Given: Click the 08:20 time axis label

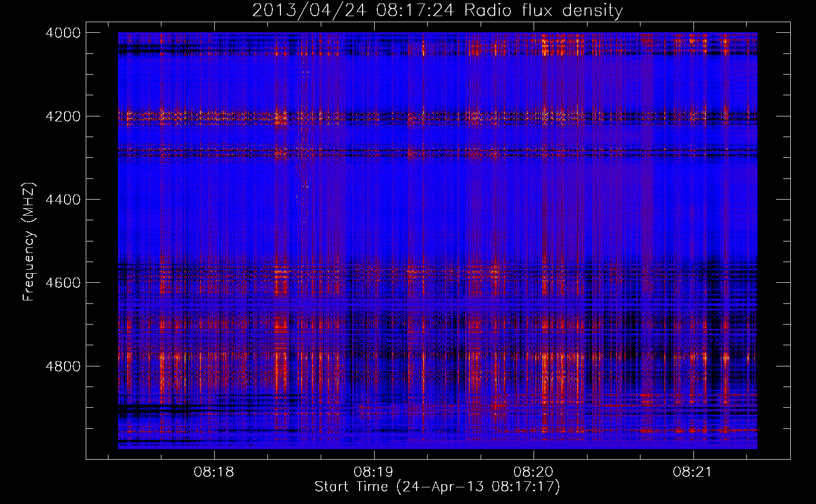Looking at the screenshot, I should click(x=533, y=472).
